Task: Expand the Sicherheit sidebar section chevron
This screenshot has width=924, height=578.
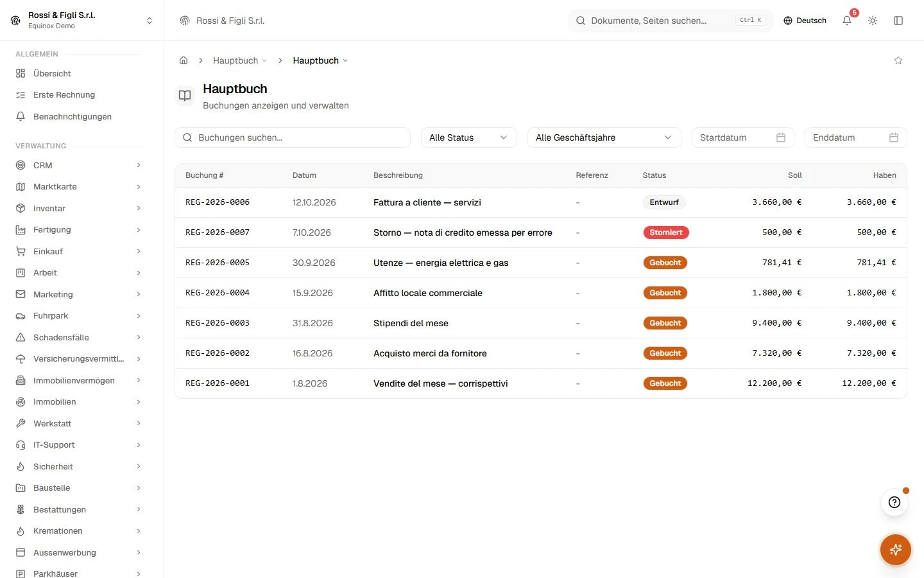Action: (139, 466)
